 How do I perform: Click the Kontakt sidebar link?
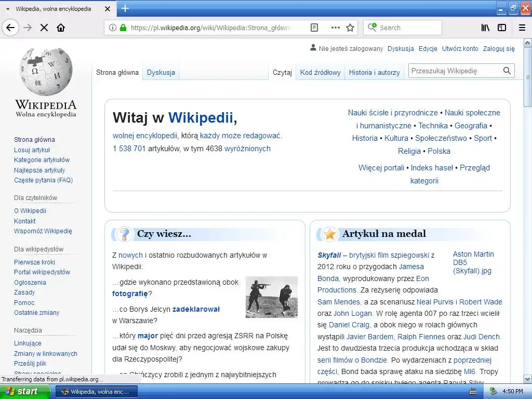[x=25, y=221]
